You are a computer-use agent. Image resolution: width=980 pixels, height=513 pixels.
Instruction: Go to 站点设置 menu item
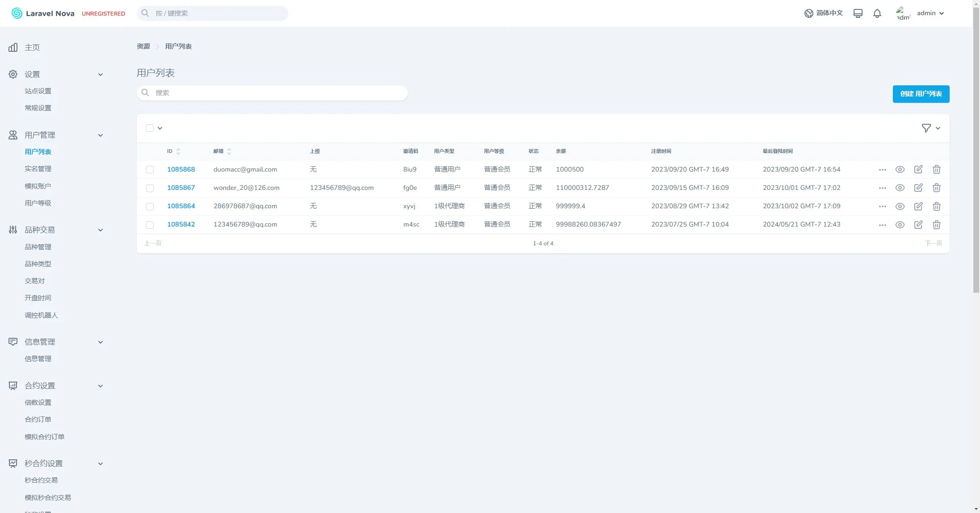(x=38, y=91)
